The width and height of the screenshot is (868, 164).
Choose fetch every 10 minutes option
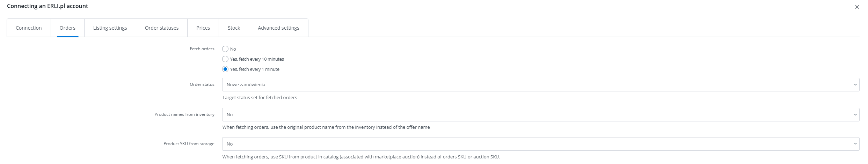(x=225, y=59)
